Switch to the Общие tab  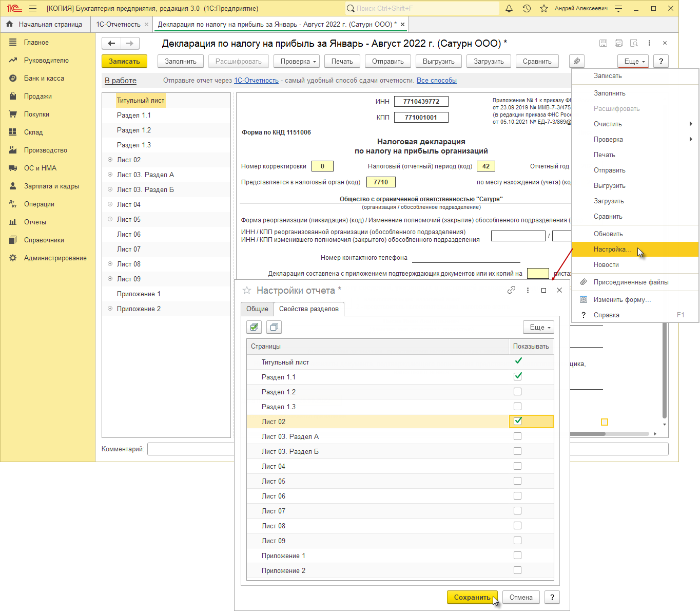tap(257, 309)
